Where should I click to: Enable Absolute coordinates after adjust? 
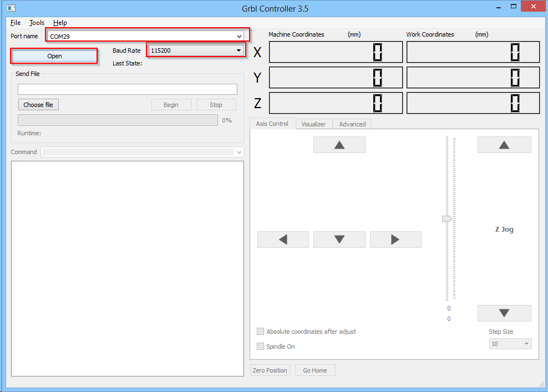pos(260,331)
